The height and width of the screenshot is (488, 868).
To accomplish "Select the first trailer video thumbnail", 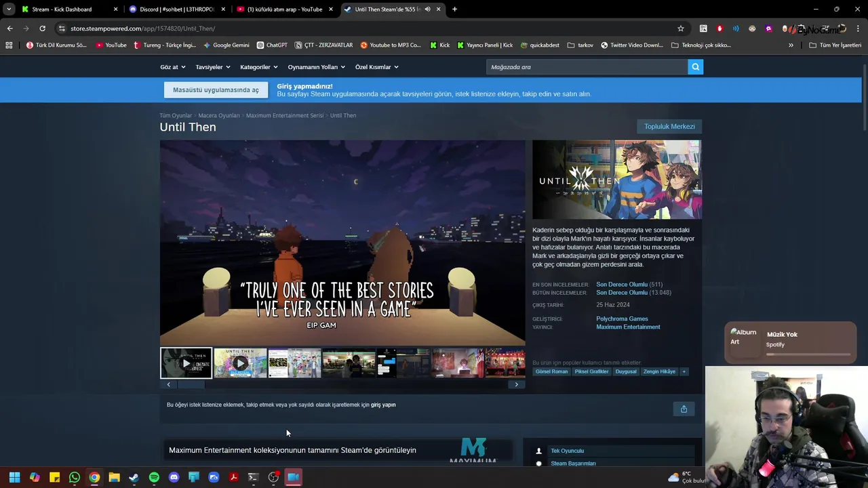I will pos(186,363).
